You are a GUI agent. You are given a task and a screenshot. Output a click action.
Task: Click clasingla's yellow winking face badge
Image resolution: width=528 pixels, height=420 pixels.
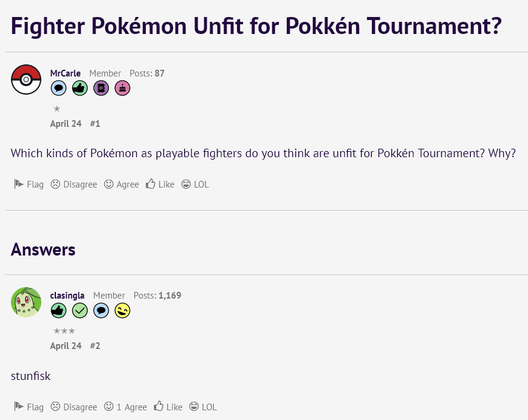[x=122, y=310]
